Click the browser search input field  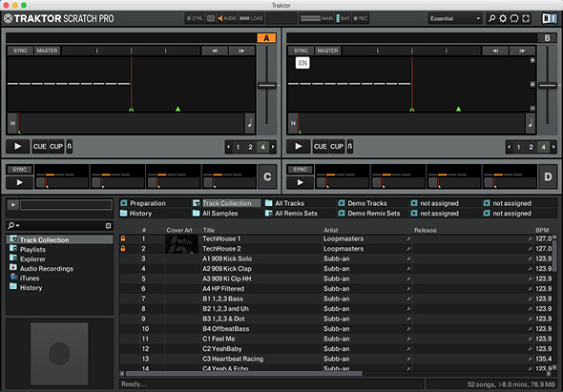pyautogui.click(x=62, y=226)
